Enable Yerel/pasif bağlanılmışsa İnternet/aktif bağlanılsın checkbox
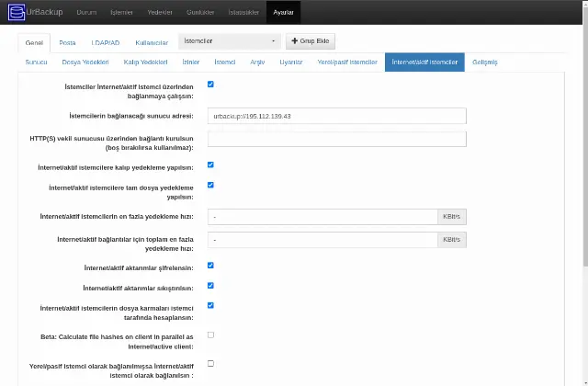This screenshot has width=588, height=386. [x=210, y=364]
